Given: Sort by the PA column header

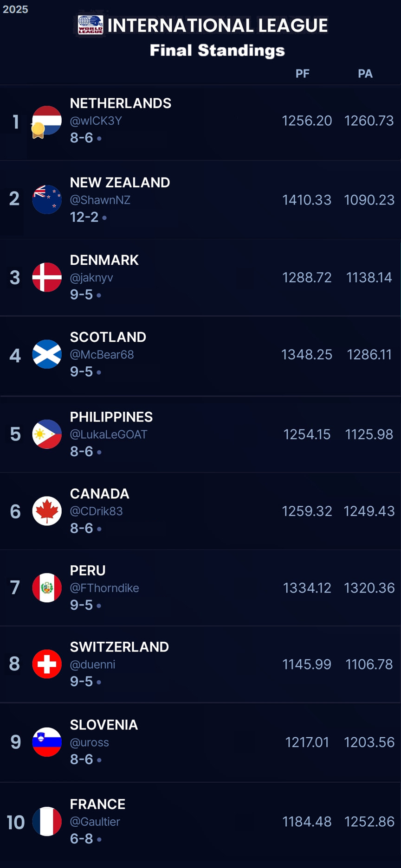Looking at the screenshot, I should pyautogui.click(x=365, y=74).
